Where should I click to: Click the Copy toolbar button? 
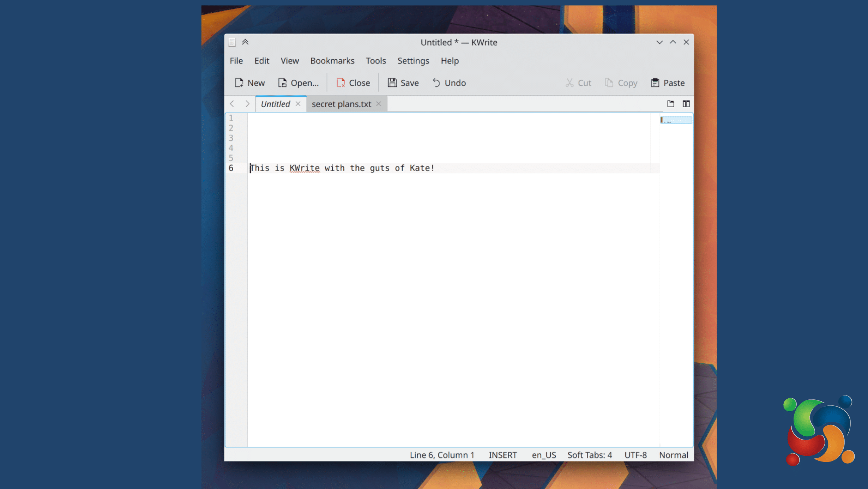(621, 83)
